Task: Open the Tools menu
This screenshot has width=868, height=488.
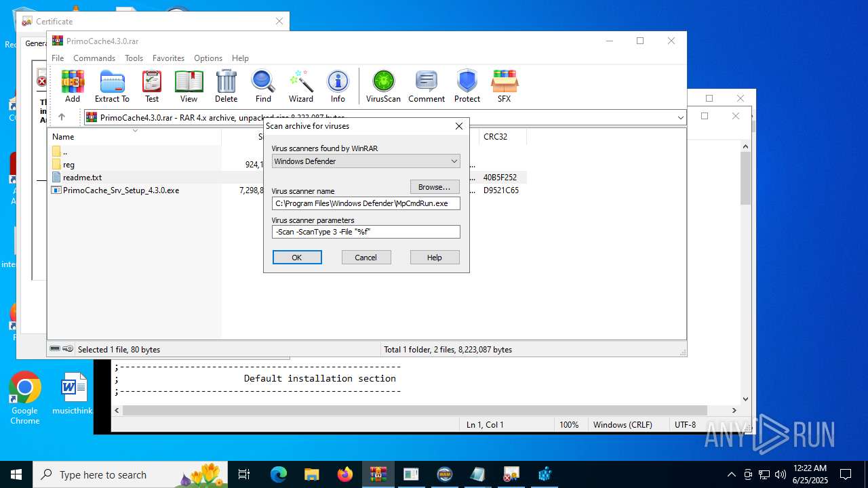Action: (x=134, y=58)
